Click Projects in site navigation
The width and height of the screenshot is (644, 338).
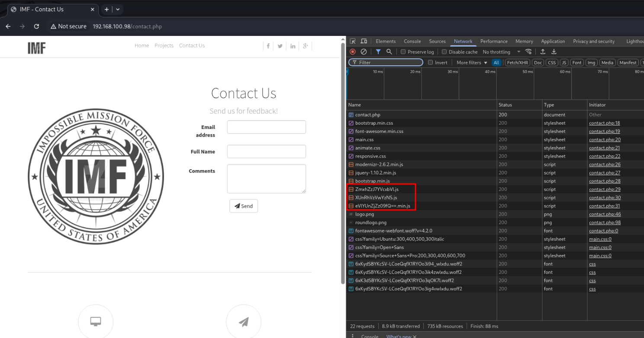coord(164,45)
